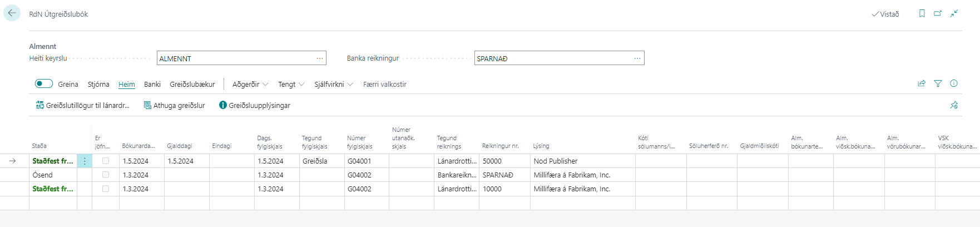This screenshot has width=980, height=227.
Task: Expand the Aðgerðir dropdown menu
Action: tap(250, 85)
